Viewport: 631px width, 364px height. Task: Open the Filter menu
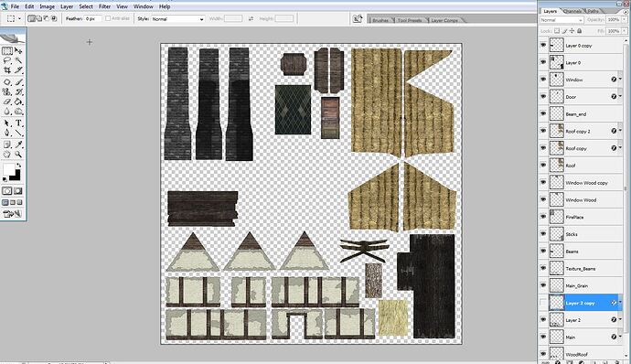pos(104,6)
